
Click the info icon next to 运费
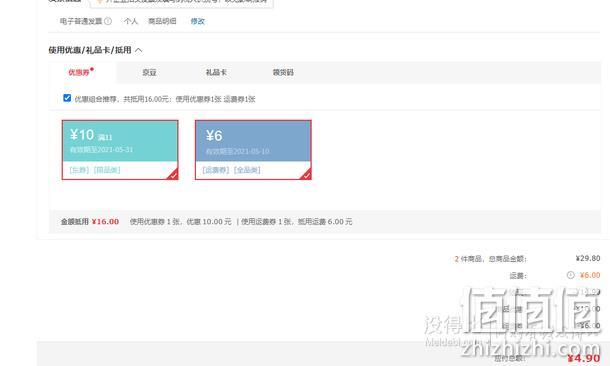[x=570, y=275]
